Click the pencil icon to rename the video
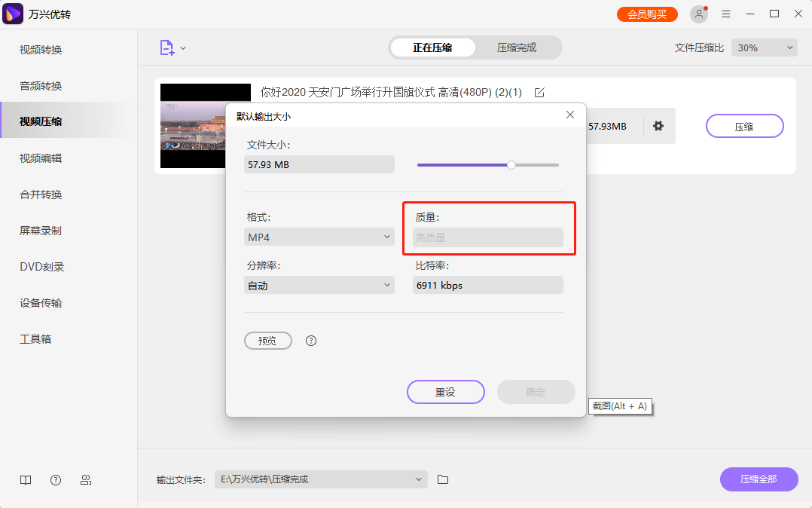 (539, 92)
